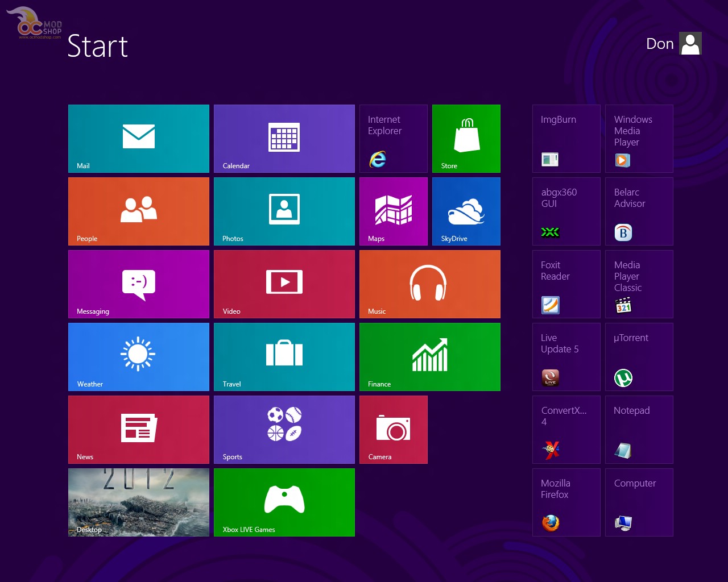Launch Media Player Classic tile
This screenshot has height=582, width=728.
[639, 284]
